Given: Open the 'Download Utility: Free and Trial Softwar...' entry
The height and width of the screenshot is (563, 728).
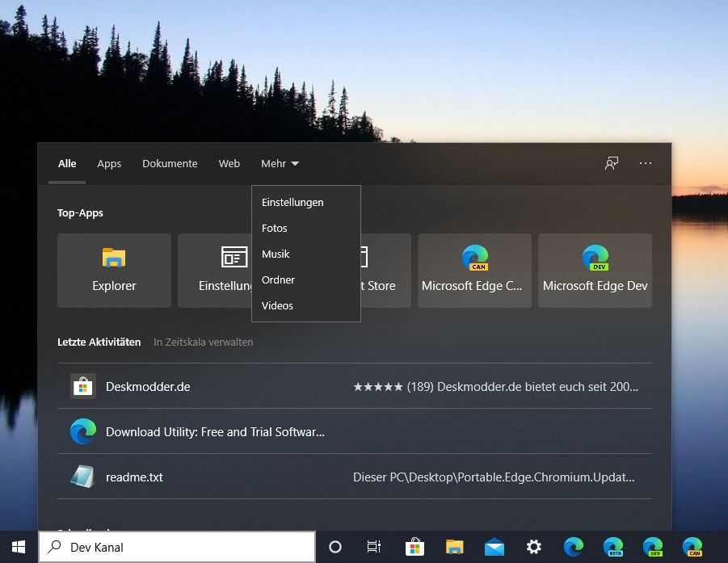Looking at the screenshot, I should [355, 431].
